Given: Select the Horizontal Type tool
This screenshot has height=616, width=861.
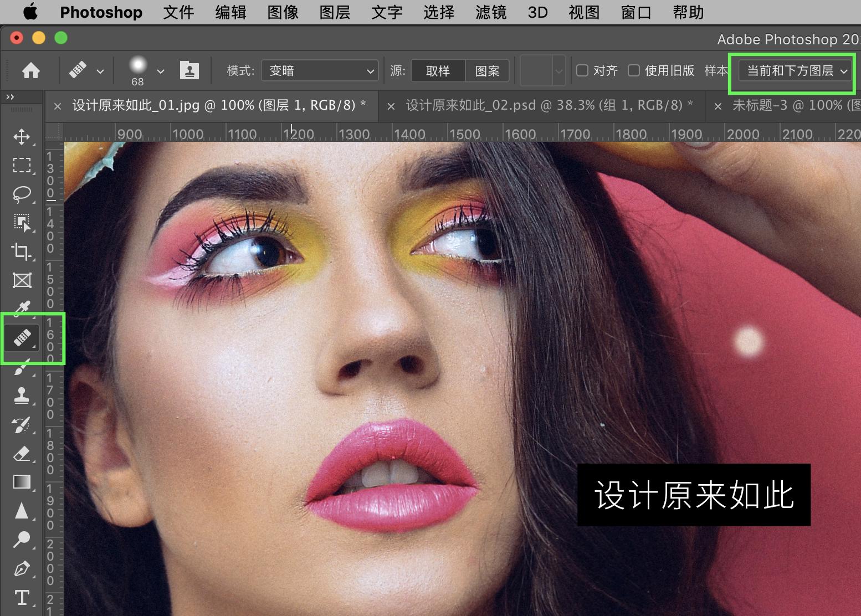Looking at the screenshot, I should 22,597.
